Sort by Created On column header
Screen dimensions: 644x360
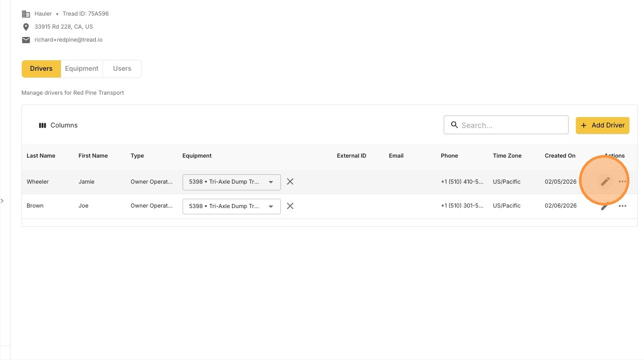pos(560,156)
